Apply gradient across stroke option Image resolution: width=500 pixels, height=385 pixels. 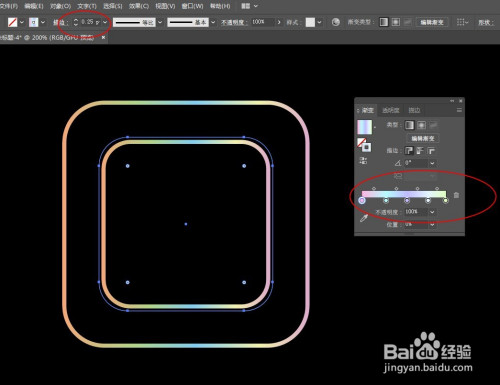(431, 151)
